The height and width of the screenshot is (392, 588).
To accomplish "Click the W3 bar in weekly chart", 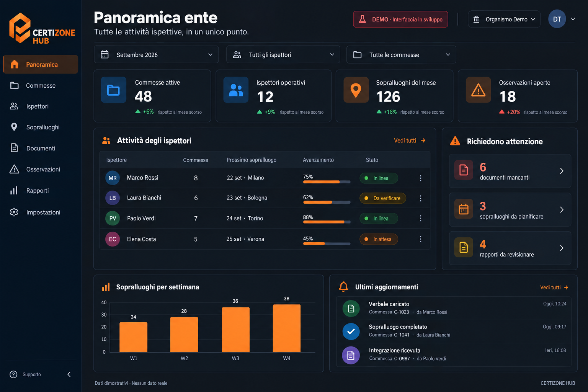I will [x=236, y=330].
